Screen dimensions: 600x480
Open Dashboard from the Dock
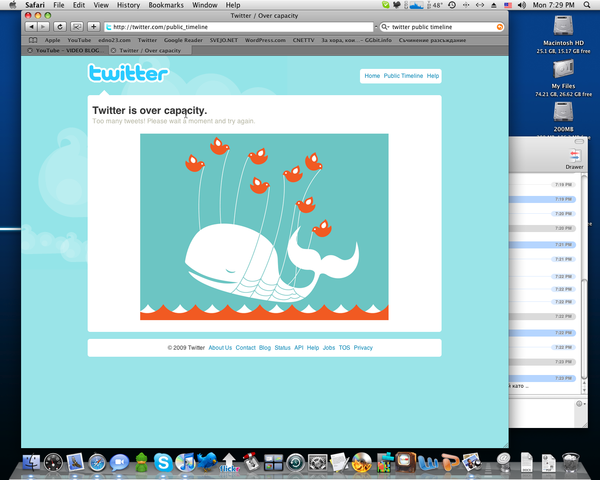pos(53,462)
